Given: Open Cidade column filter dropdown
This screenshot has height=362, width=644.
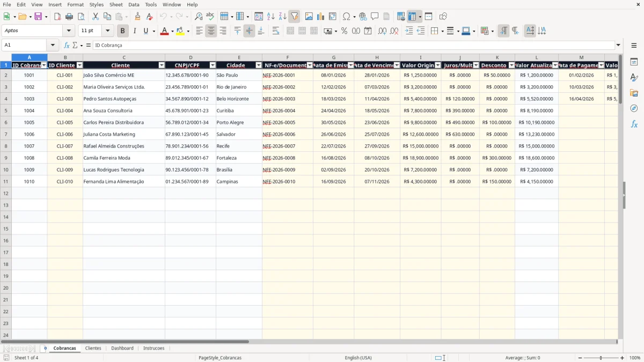Looking at the screenshot, I should point(259,65).
